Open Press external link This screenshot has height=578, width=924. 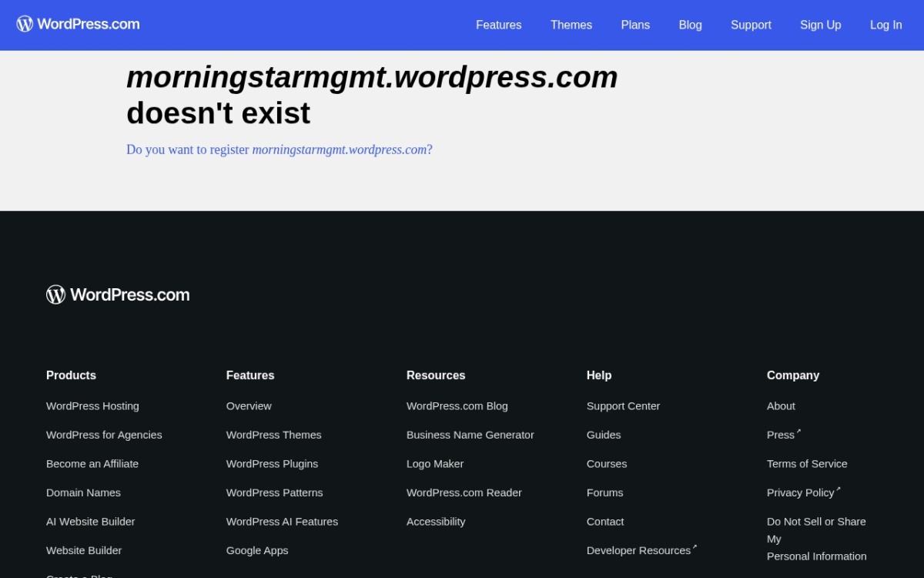point(784,435)
